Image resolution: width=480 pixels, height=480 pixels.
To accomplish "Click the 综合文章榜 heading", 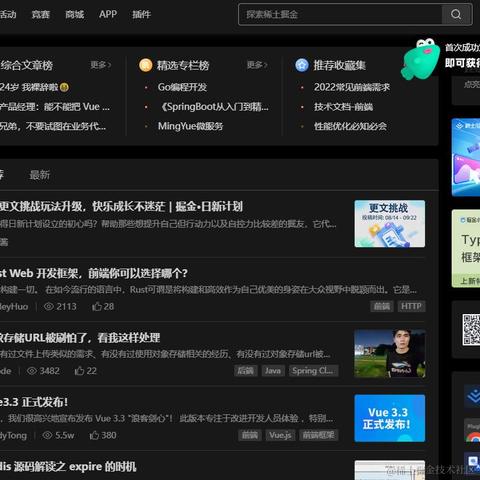I will coord(26,65).
